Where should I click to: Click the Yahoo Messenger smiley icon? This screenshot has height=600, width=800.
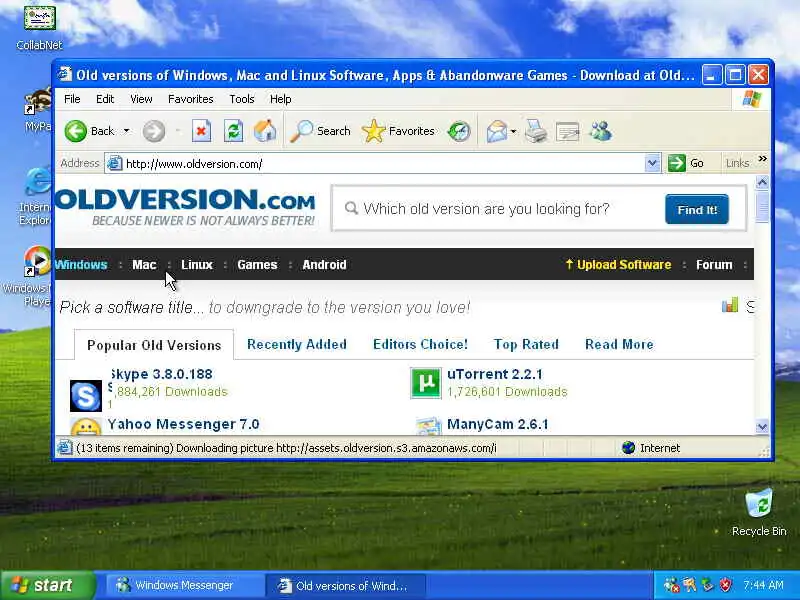86,427
